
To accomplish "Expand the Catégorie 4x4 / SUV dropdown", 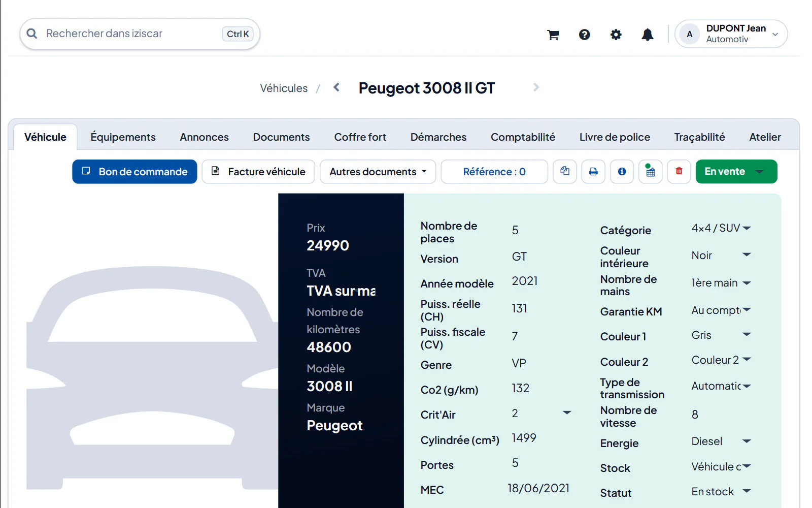I will tap(721, 228).
